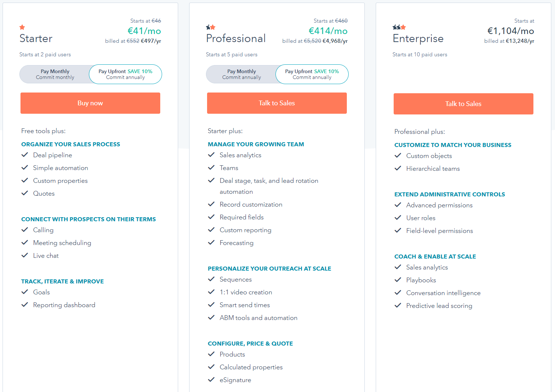This screenshot has width=555, height=392.
Task: Click the €497/yr annual price text
Action: 151,41
